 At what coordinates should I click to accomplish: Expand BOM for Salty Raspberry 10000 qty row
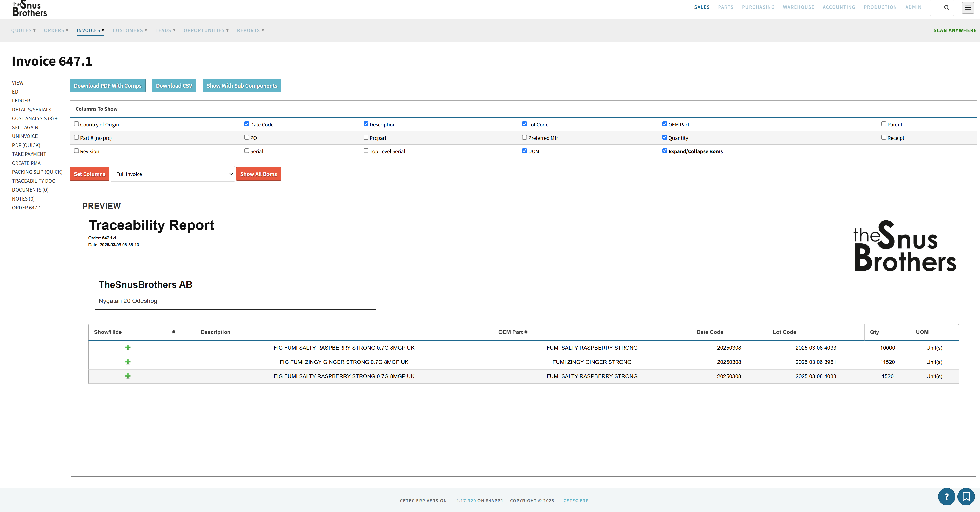tap(128, 347)
